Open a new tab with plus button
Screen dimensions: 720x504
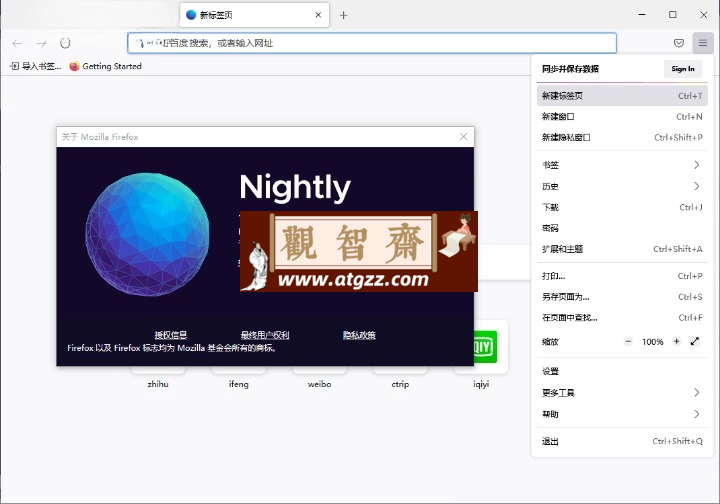tap(343, 15)
